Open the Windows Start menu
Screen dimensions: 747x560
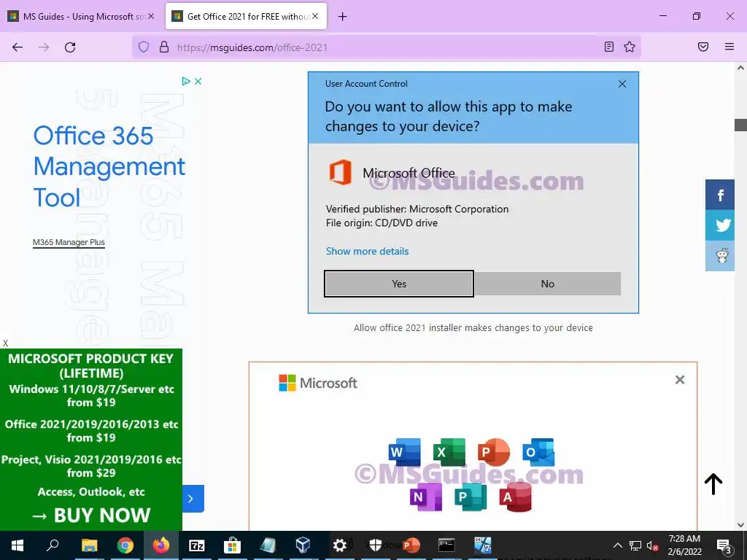click(18, 545)
